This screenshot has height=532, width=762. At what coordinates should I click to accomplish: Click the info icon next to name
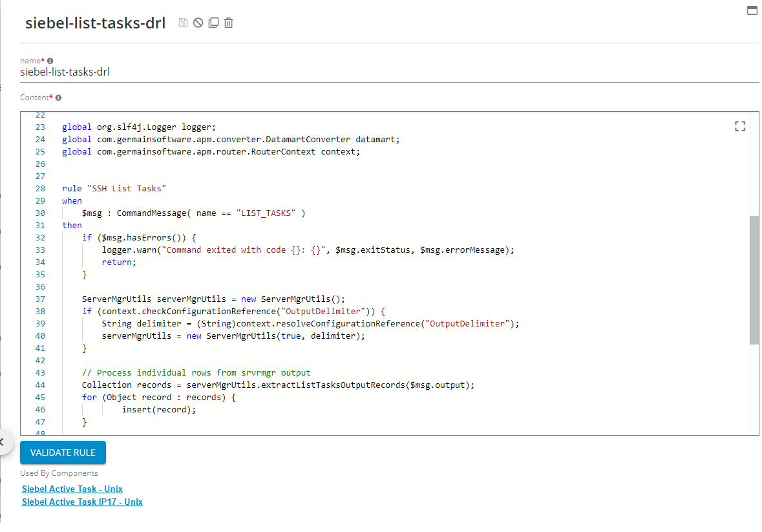[50, 61]
